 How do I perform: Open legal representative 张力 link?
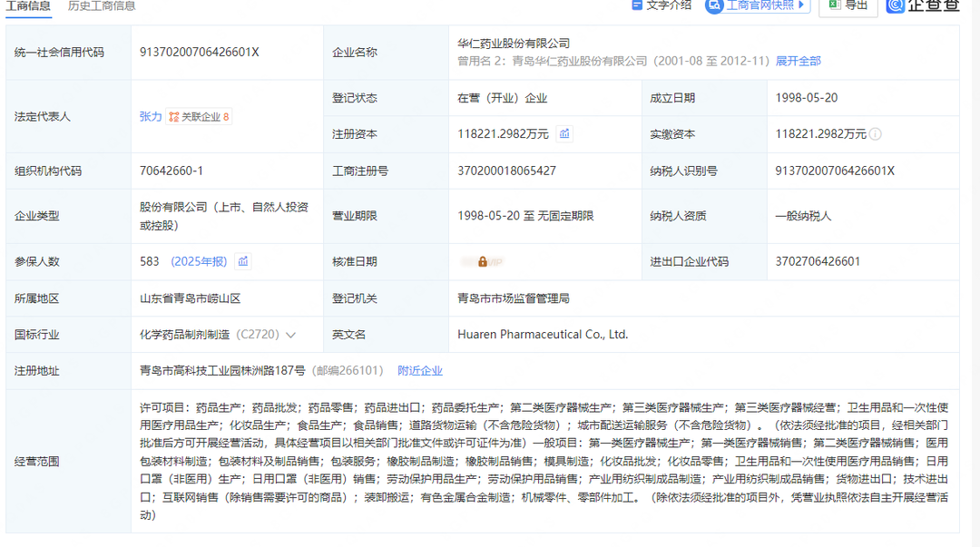coord(150,117)
